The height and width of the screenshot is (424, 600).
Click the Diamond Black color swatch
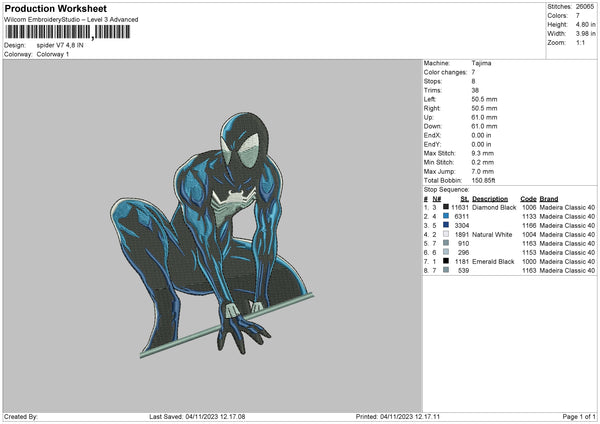(x=445, y=207)
